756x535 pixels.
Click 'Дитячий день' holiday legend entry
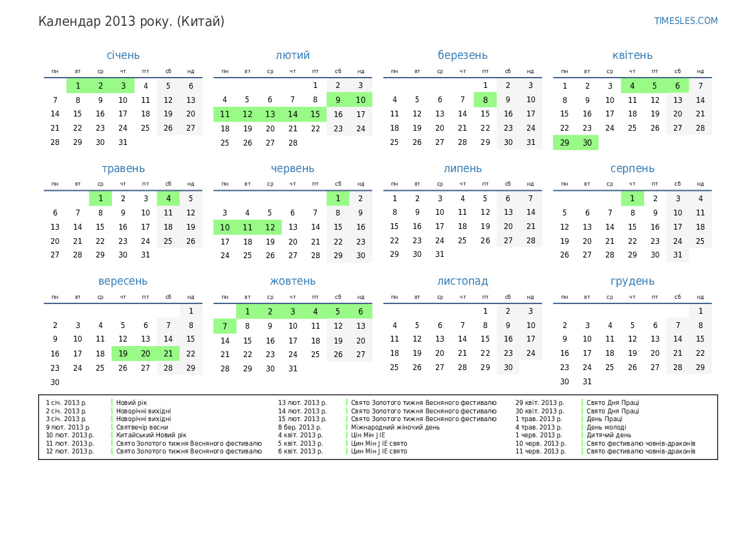click(609, 435)
